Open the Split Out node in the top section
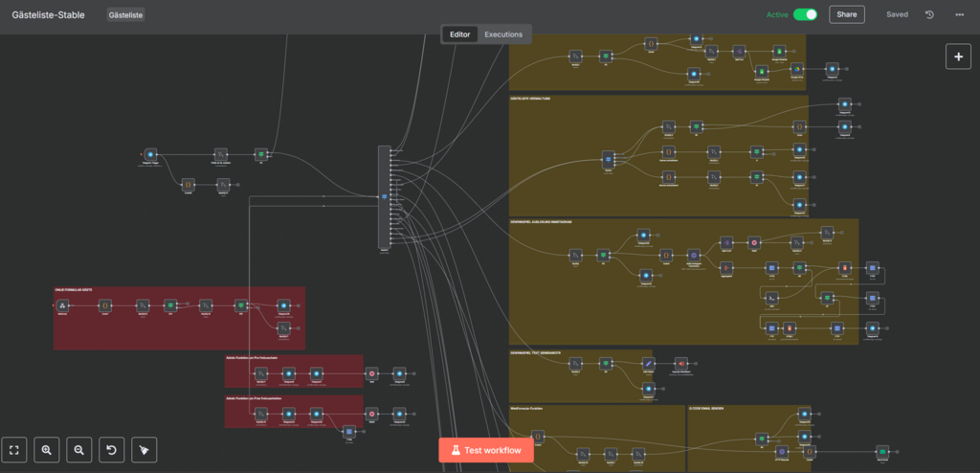This screenshot has height=473, width=980. pos(739,51)
